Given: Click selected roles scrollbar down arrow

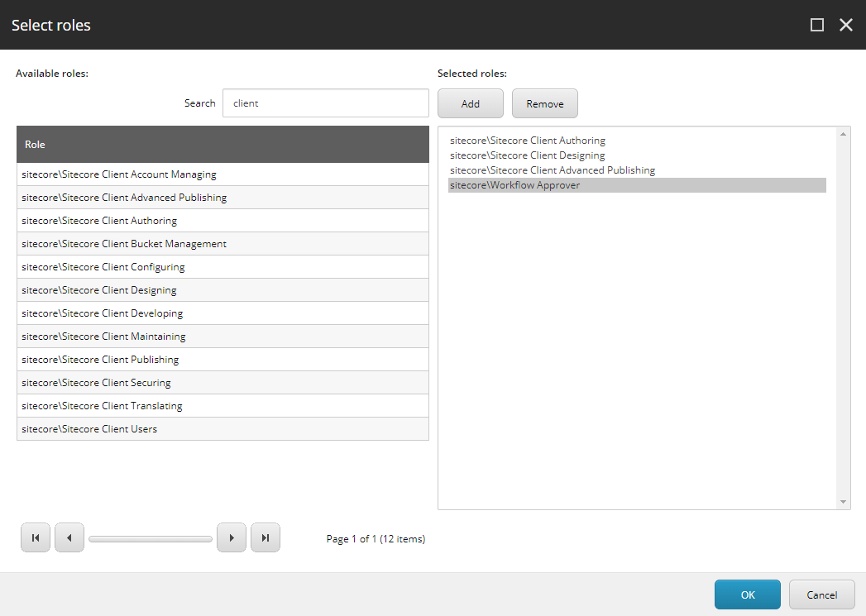Looking at the screenshot, I should pos(843,502).
